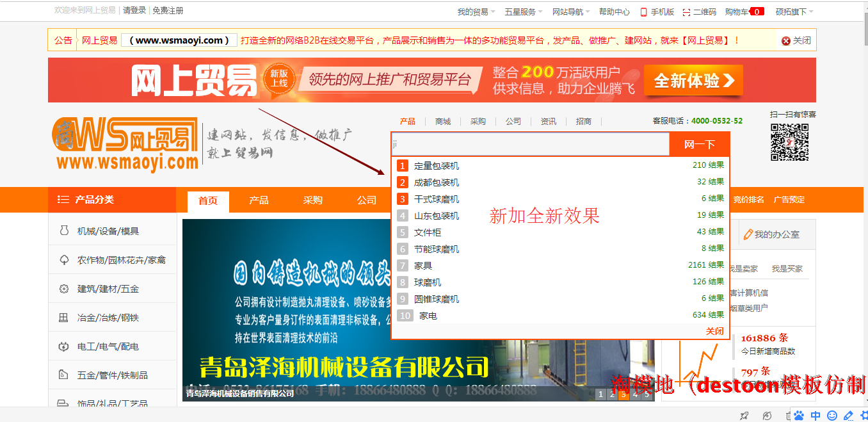Expand the 硕拓旗下 dropdown
The width and height of the screenshot is (868, 422).
click(795, 12)
